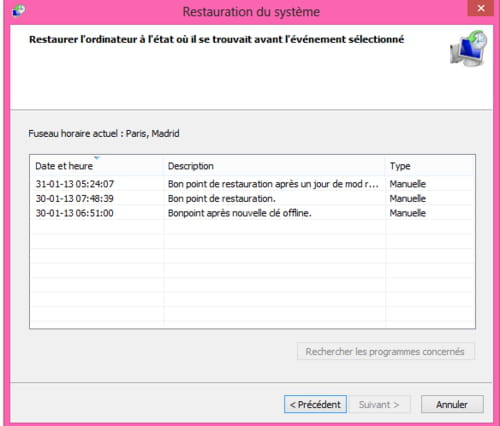Viewport: 500px width, 426px height.
Task: Select 'Bon point de restauration après un jour' entry
Action: point(273,184)
